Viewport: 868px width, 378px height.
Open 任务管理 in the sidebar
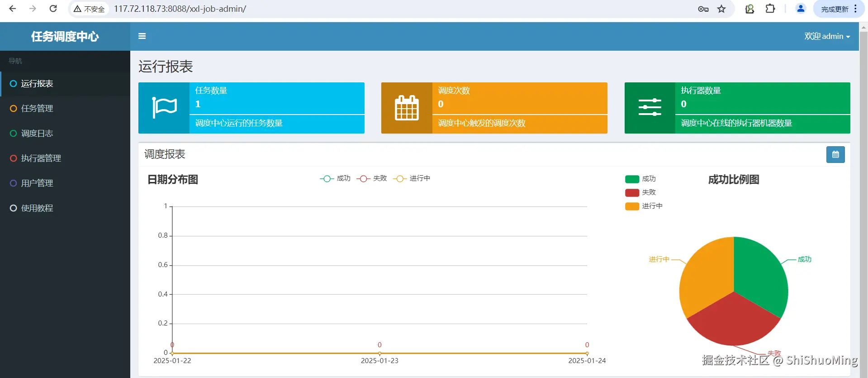[65, 109]
